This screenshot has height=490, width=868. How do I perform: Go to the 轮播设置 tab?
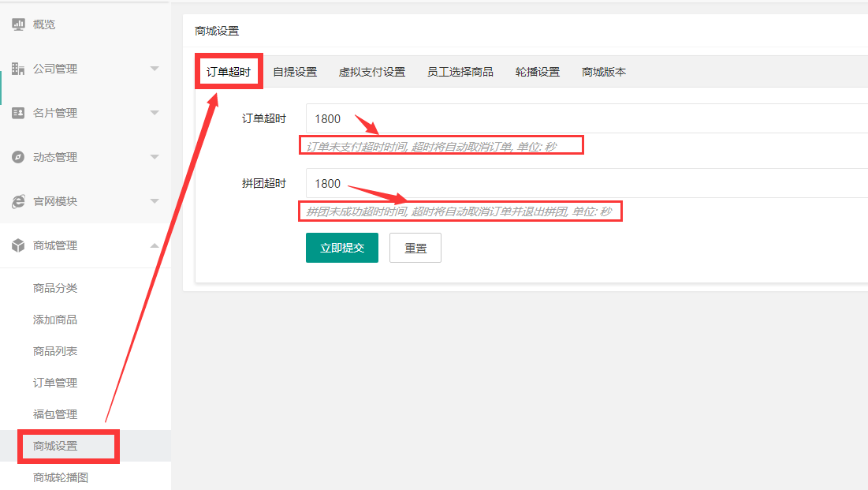click(x=538, y=72)
